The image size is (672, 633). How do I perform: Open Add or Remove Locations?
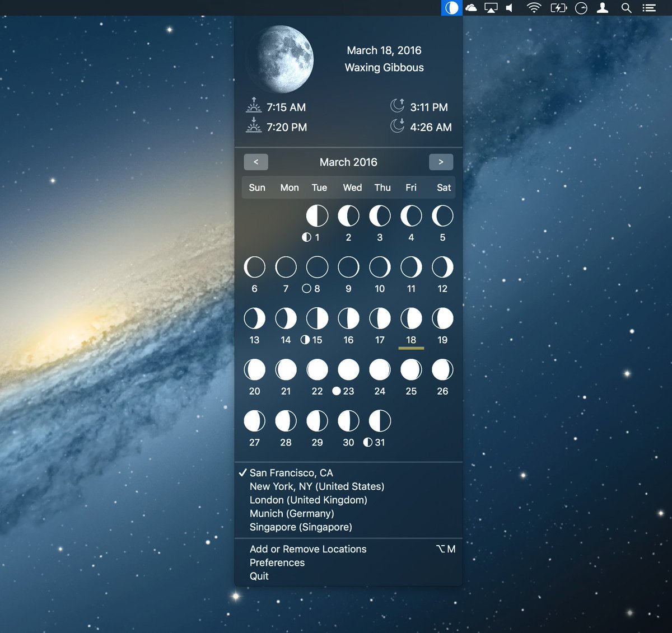308,549
